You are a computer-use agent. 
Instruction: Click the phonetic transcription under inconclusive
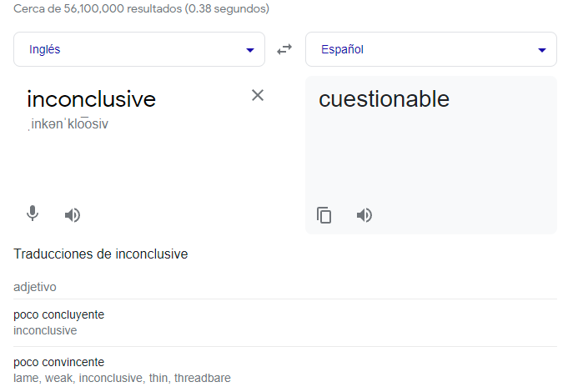pos(69,124)
